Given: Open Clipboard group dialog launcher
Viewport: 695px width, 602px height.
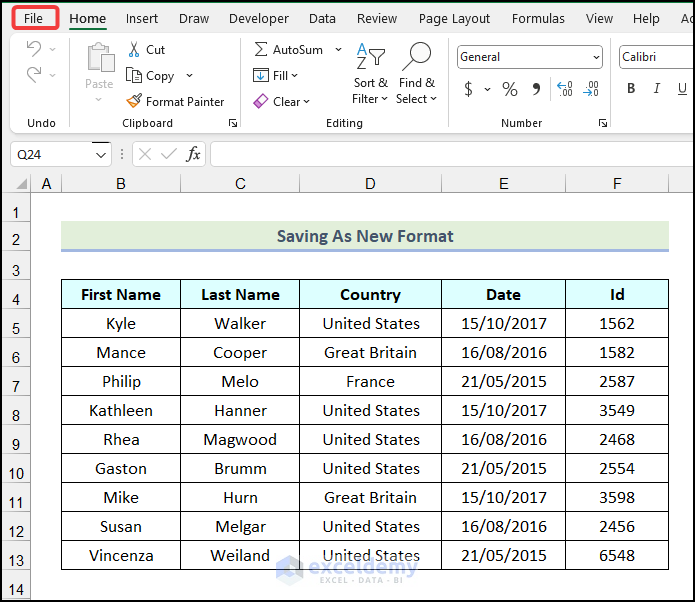Looking at the screenshot, I should [233, 123].
